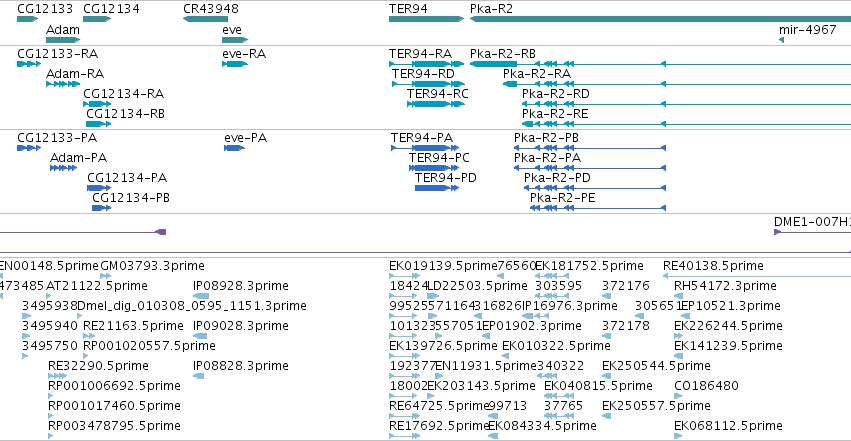851x441 pixels.
Task: Click the RP001006692.5prime EST label
Action: 115,386
